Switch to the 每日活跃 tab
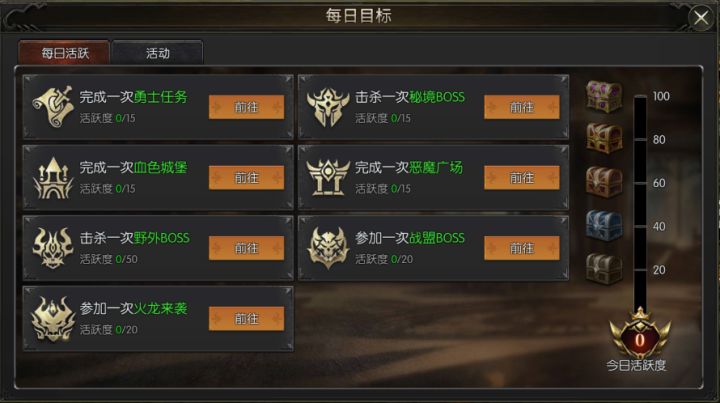This screenshot has width=720, height=403. [x=64, y=53]
